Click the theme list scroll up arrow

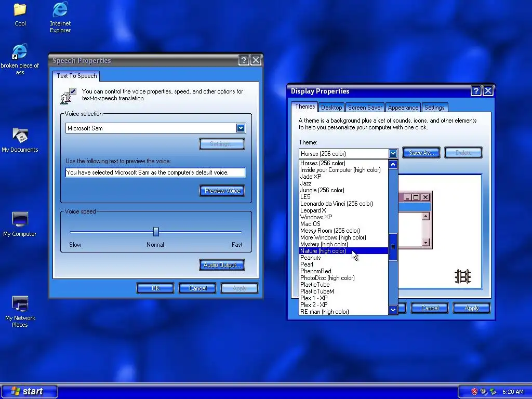point(393,165)
